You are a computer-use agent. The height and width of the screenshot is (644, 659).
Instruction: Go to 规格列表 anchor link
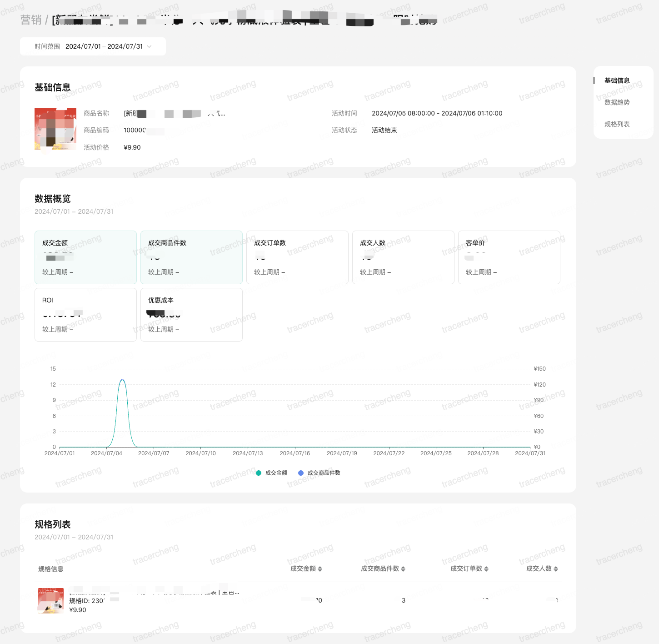tap(617, 124)
